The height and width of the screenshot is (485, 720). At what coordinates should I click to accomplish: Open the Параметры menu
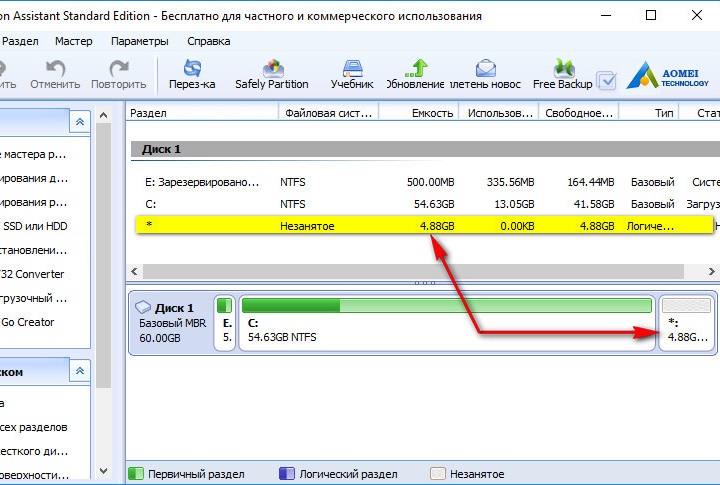[x=140, y=41]
